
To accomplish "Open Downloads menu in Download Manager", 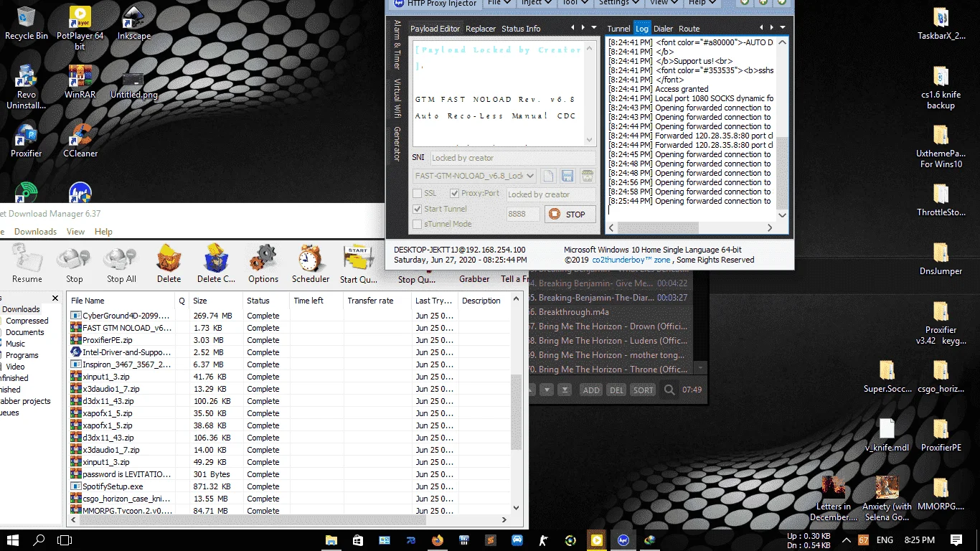I will pos(35,232).
